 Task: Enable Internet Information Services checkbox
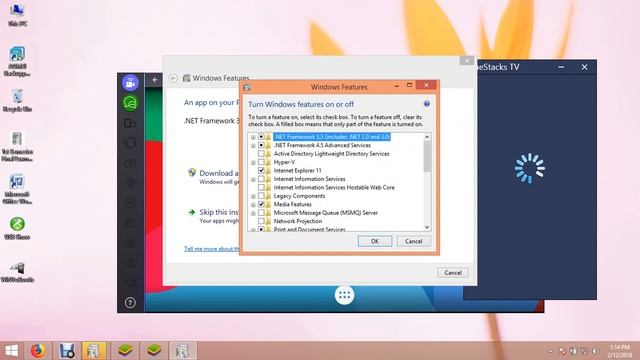(x=261, y=179)
